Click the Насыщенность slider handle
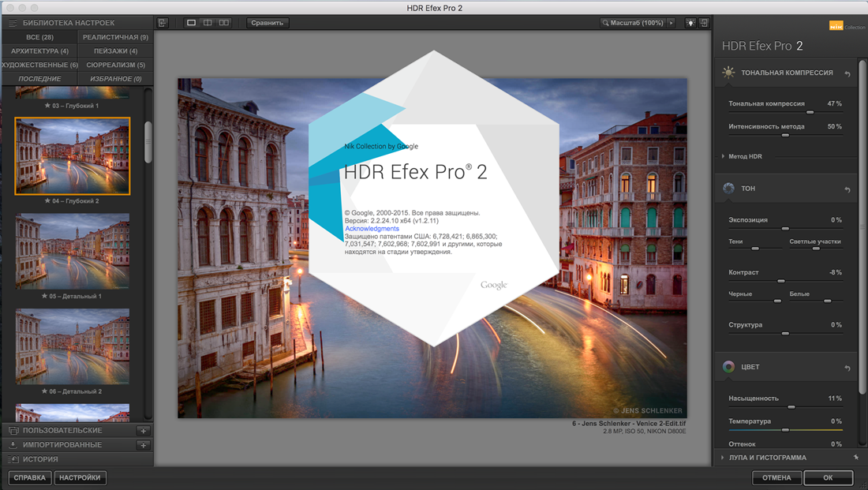The height and width of the screenshot is (490, 868). coord(791,407)
